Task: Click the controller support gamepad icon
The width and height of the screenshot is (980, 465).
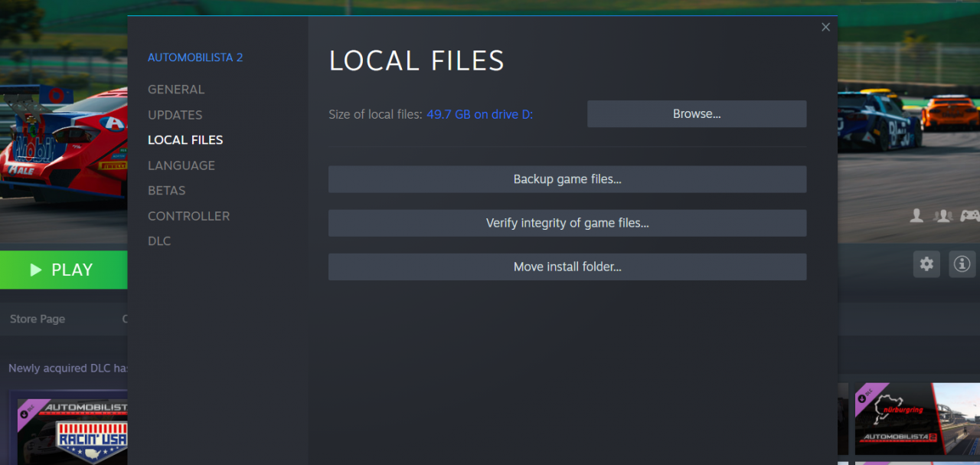Action: pos(969,216)
